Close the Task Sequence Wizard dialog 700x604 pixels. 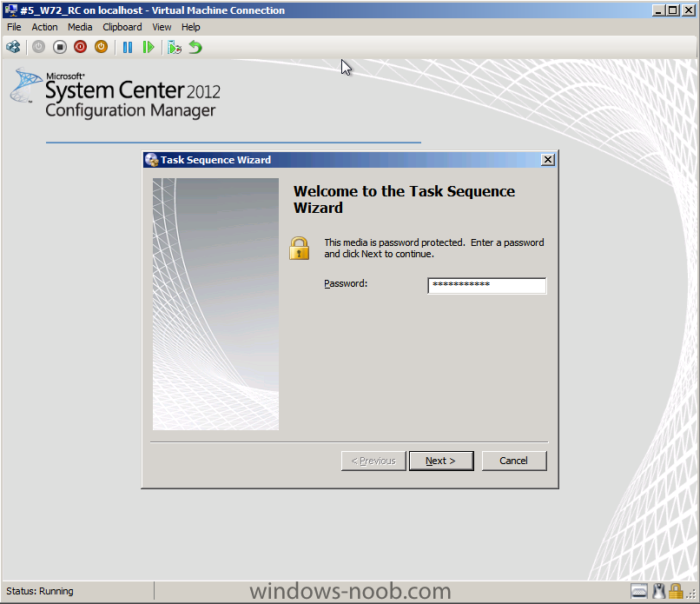548,160
